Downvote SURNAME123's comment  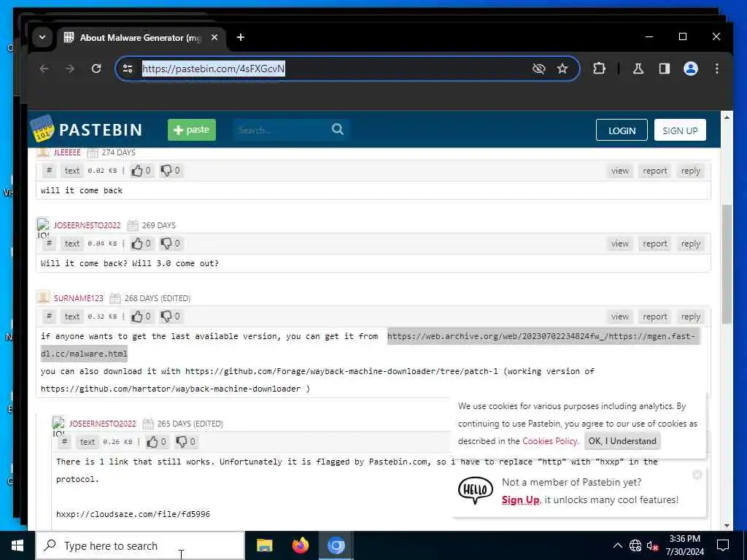[170, 316]
